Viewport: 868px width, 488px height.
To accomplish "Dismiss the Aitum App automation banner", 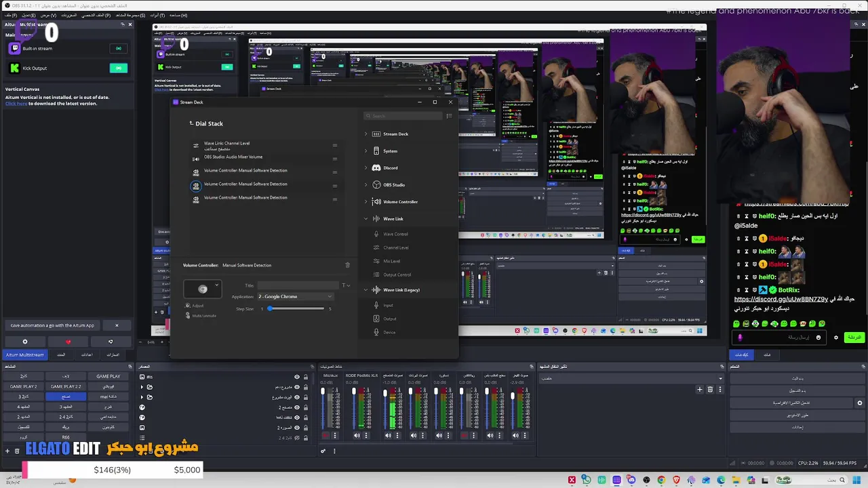I will (117, 325).
